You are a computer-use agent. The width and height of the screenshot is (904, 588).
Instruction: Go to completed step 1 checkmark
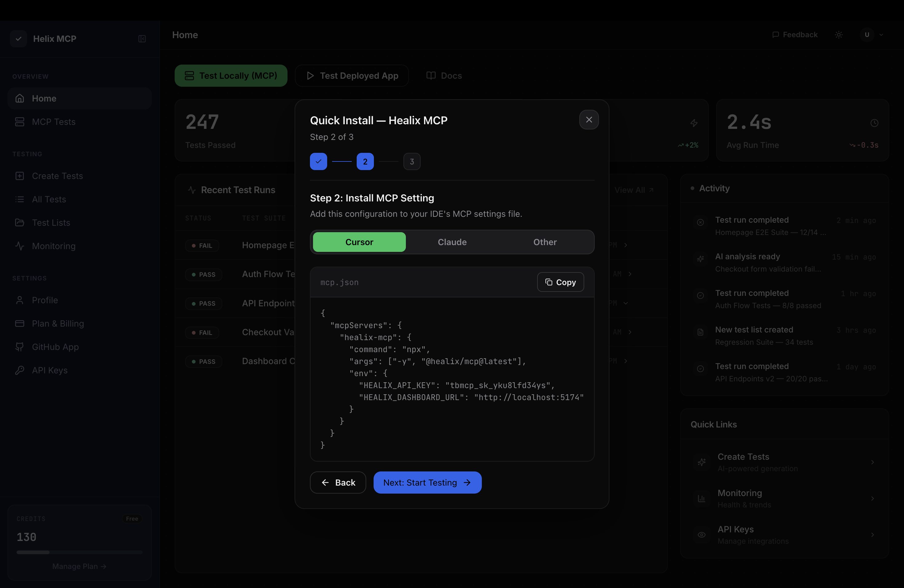tap(318, 161)
